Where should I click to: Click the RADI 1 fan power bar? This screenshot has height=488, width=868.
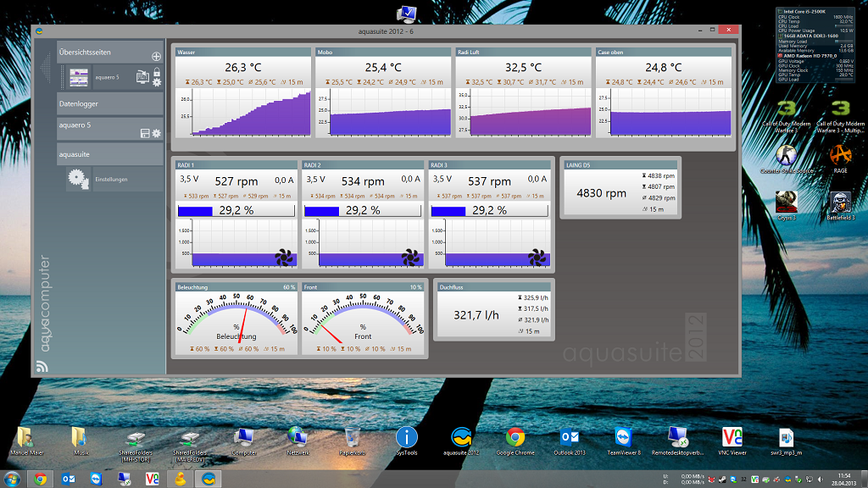click(x=236, y=210)
